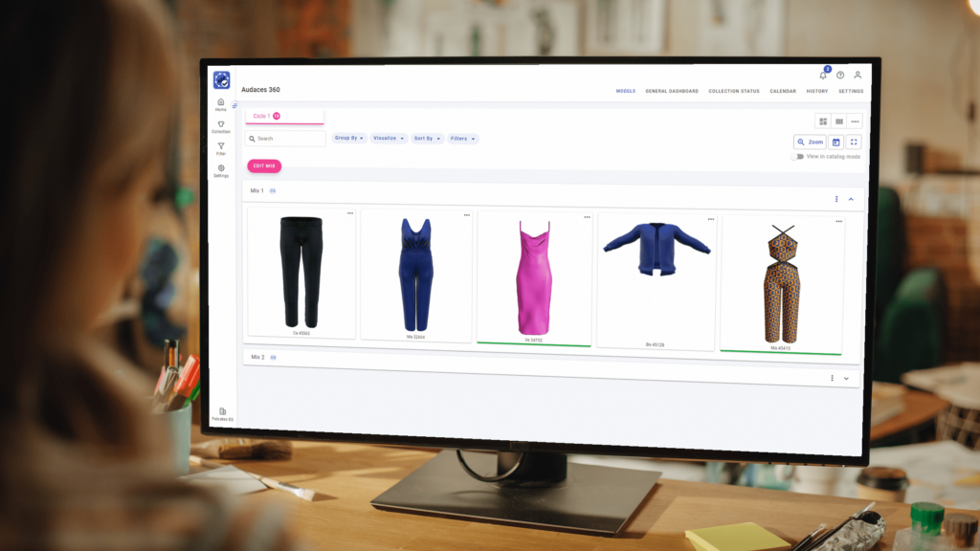
Task: Click the notifications bell icon
Action: (x=824, y=77)
